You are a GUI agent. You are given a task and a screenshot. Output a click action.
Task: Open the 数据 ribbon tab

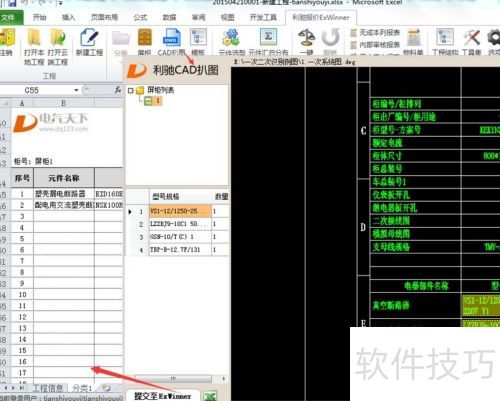(x=169, y=17)
